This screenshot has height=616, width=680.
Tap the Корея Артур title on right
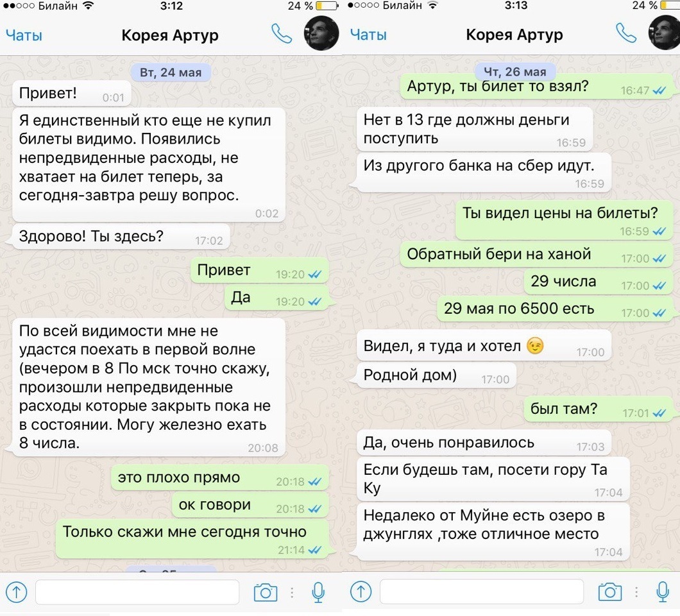click(514, 35)
